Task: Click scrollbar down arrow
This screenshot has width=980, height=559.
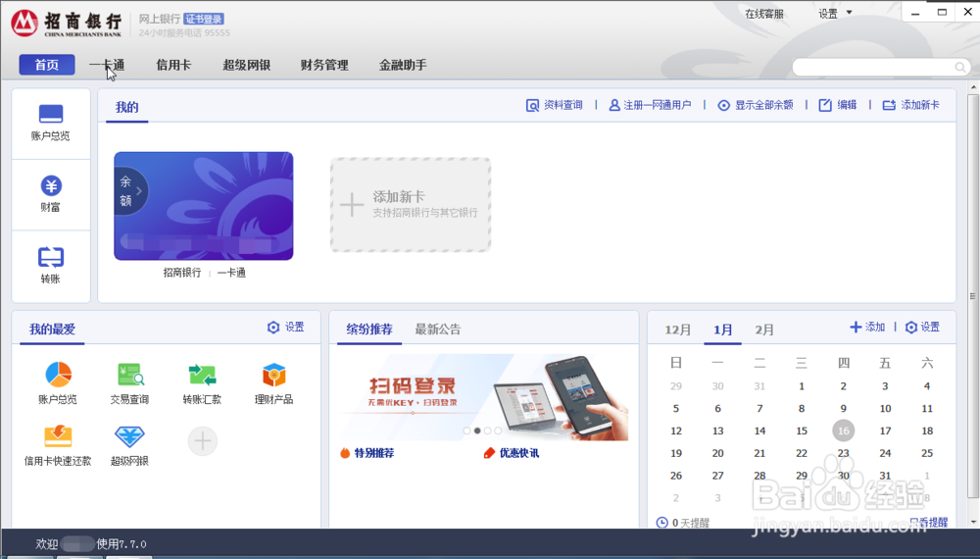Action: coord(973,522)
